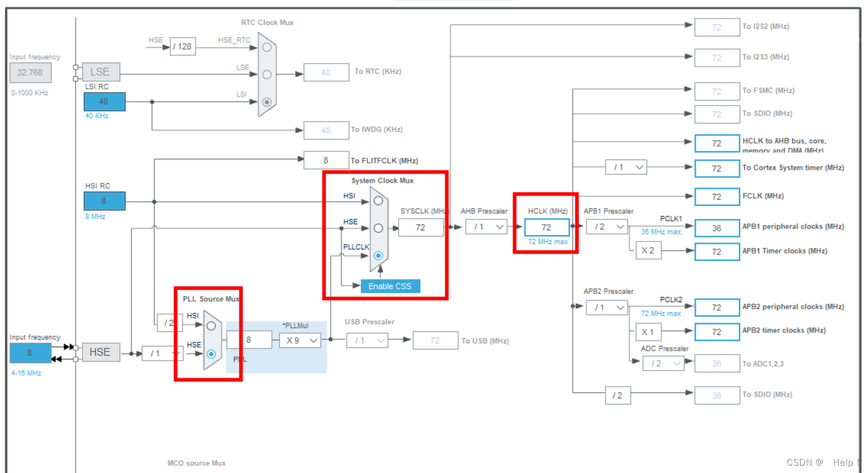This screenshot has width=868, height=473.
Task: Click the 36 MHz max note under PCLK1
Action: pyautogui.click(x=661, y=232)
